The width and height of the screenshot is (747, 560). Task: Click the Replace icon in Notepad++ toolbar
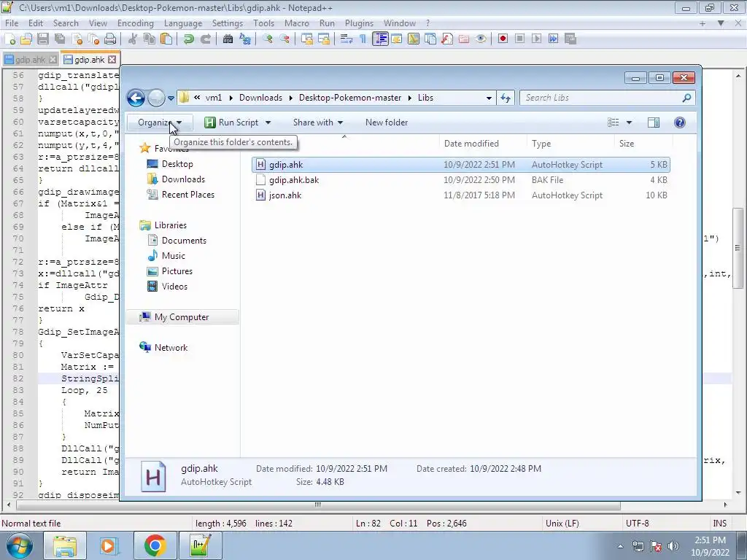pos(245,39)
